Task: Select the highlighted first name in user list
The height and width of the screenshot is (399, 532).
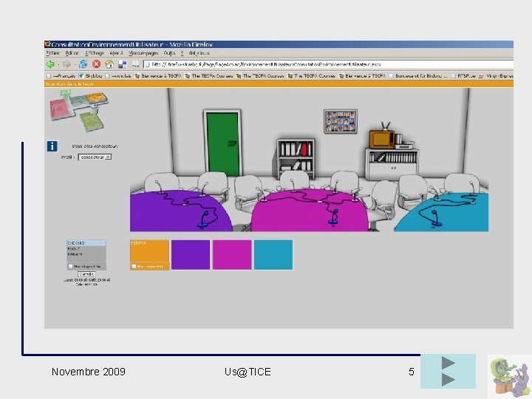Action: [86, 243]
